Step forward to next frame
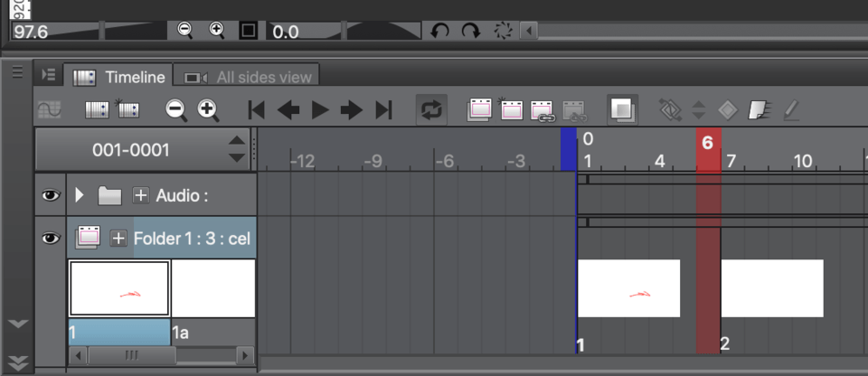The image size is (868, 376). pyautogui.click(x=351, y=109)
